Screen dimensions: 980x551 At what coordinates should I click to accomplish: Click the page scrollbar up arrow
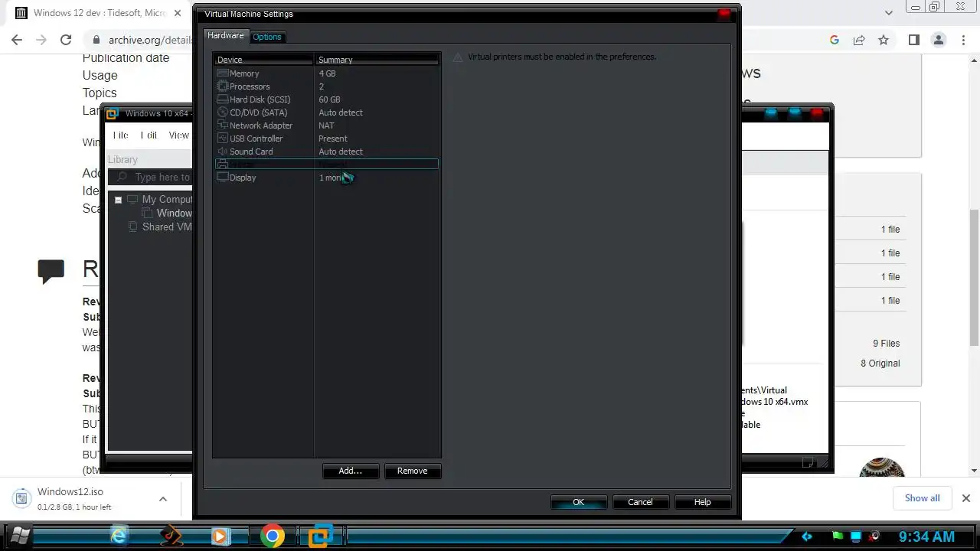click(974, 59)
